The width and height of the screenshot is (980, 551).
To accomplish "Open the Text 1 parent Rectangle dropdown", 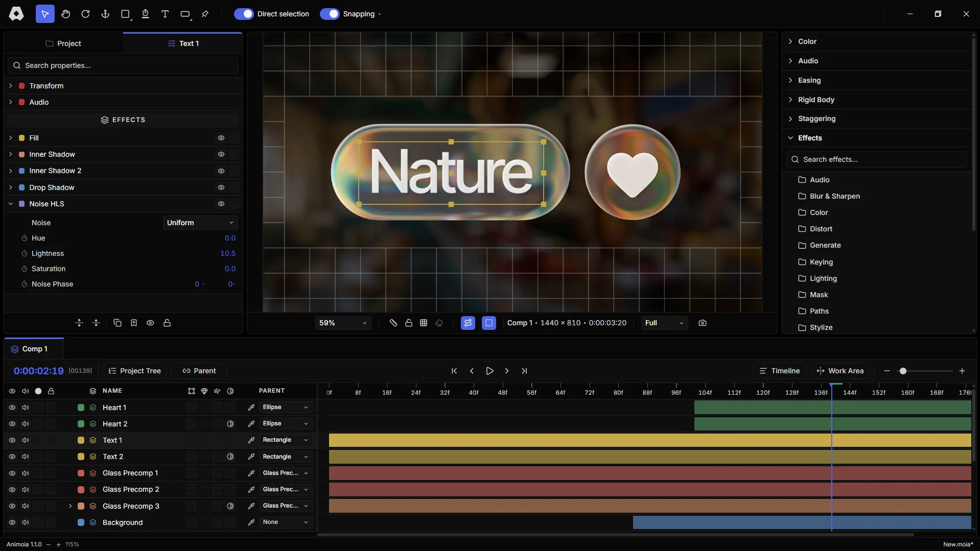I will click(285, 440).
